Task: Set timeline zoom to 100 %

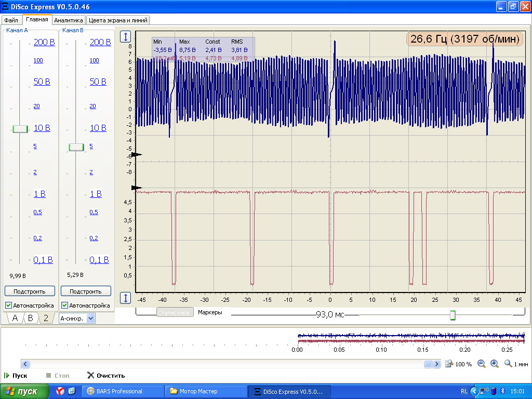Action: [459, 364]
